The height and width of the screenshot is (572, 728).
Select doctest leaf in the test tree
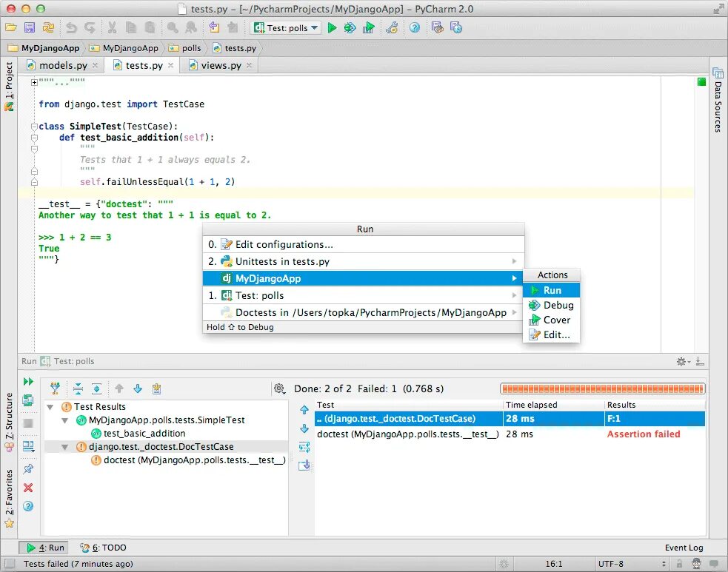194,460
